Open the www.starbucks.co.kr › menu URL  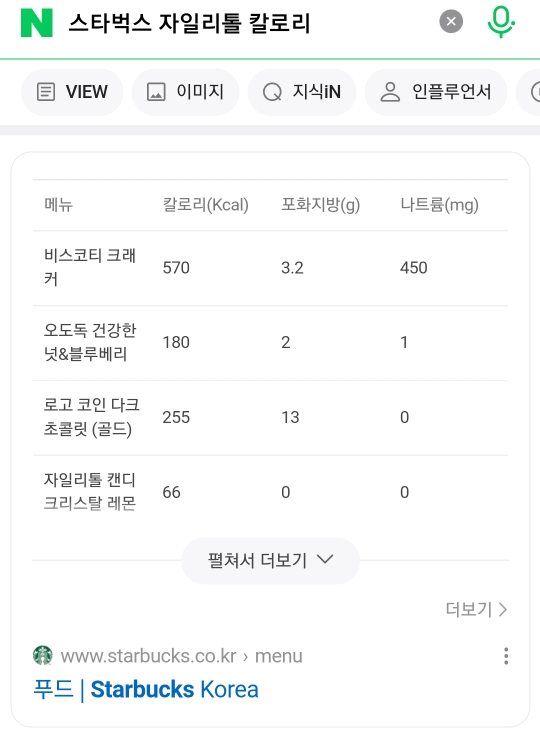(x=182, y=656)
